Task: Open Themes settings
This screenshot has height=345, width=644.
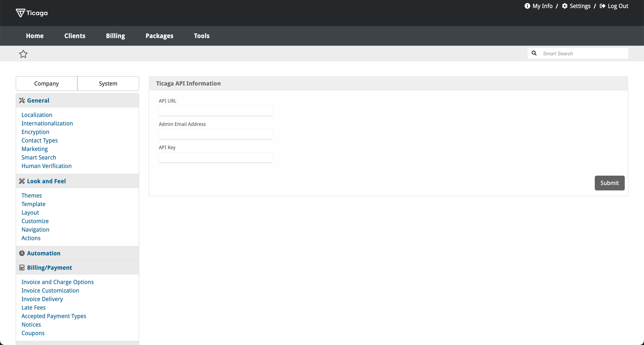Action: click(32, 195)
